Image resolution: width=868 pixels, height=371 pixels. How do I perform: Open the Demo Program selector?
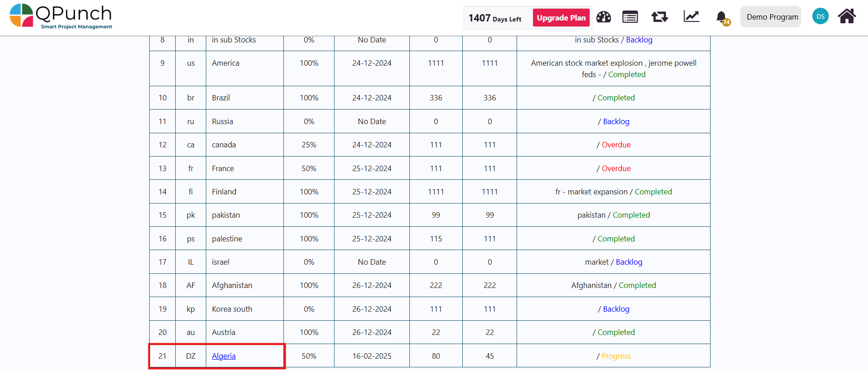[x=770, y=17]
